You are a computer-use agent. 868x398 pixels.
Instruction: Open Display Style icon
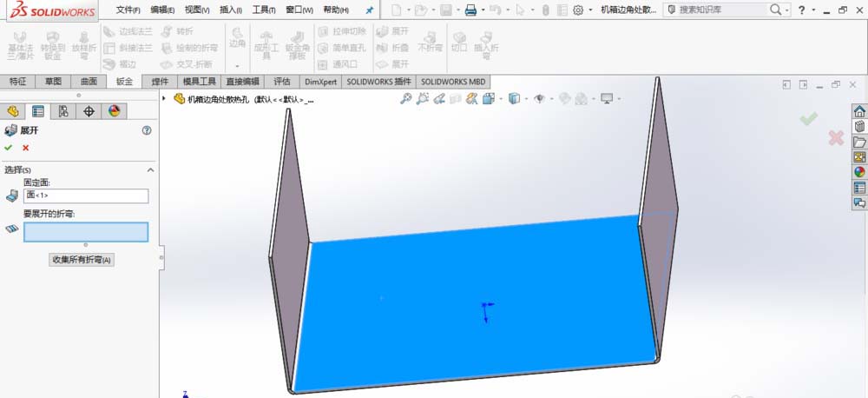(x=514, y=99)
